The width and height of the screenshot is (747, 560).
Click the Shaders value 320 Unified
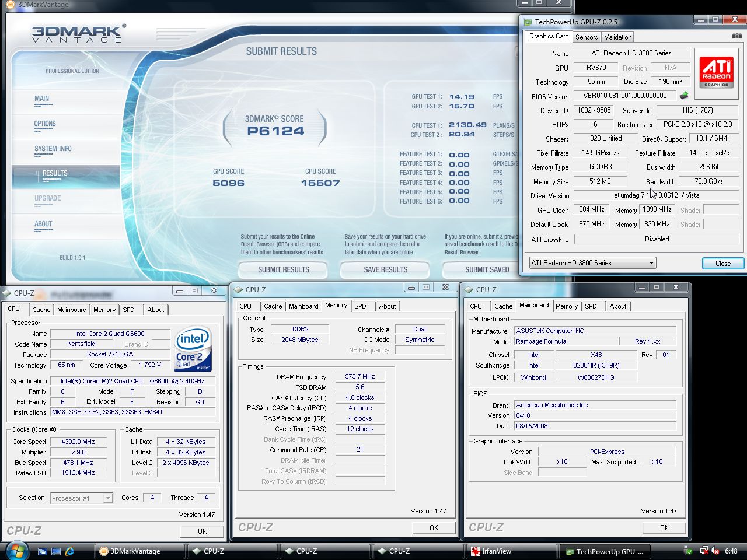606,138
